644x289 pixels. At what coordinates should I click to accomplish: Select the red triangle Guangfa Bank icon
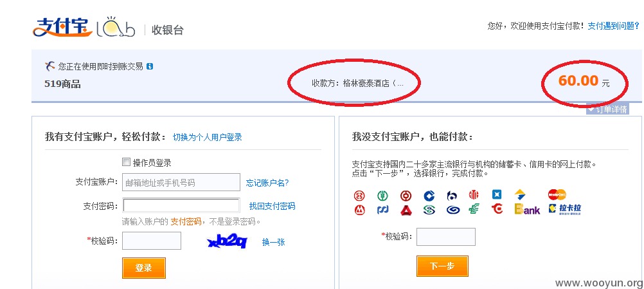tap(406, 210)
